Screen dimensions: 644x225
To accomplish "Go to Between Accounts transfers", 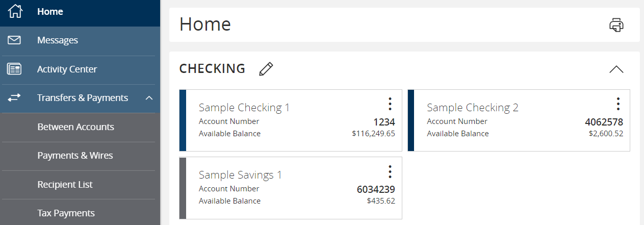I will coord(75,127).
